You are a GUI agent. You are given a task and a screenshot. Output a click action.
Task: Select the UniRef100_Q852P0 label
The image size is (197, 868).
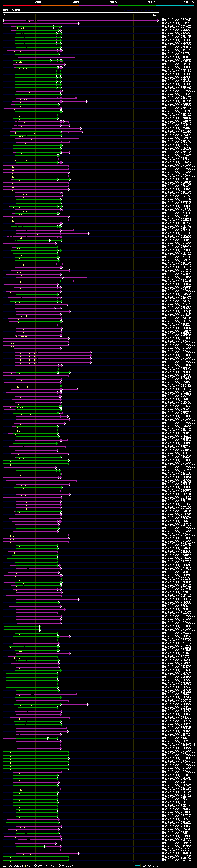pos(177,142)
